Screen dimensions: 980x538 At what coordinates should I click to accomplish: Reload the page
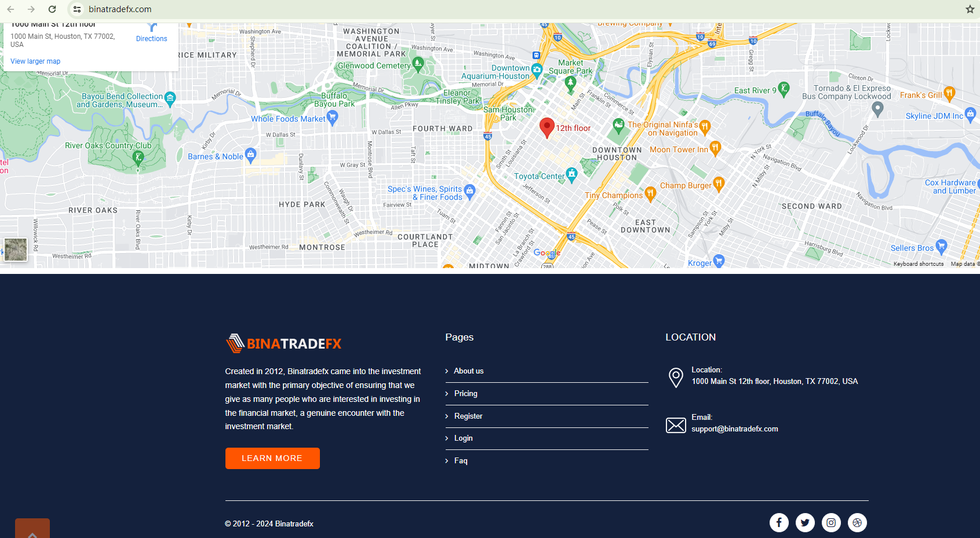(x=52, y=9)
